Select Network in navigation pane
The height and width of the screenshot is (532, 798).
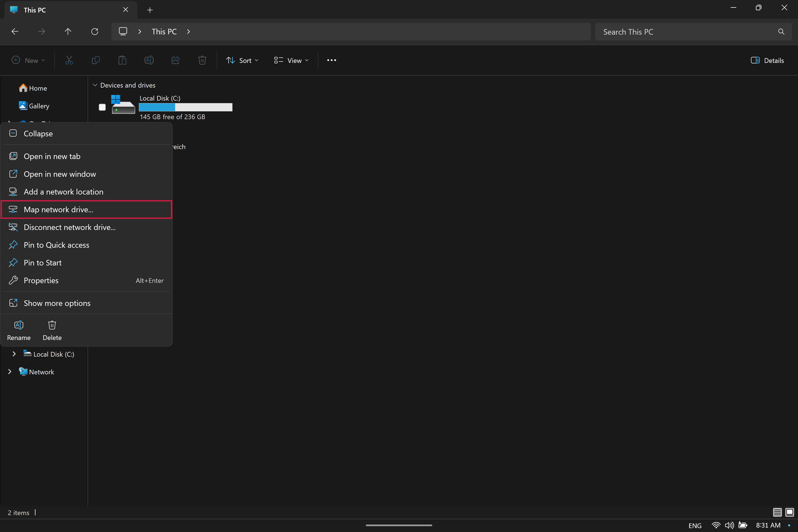coord(36,372)
